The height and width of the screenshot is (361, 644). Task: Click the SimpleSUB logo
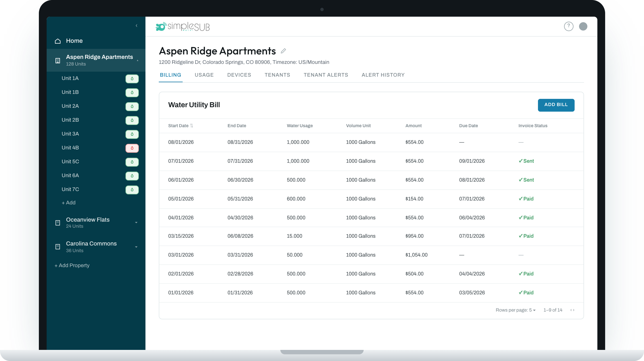pos(183,27)
